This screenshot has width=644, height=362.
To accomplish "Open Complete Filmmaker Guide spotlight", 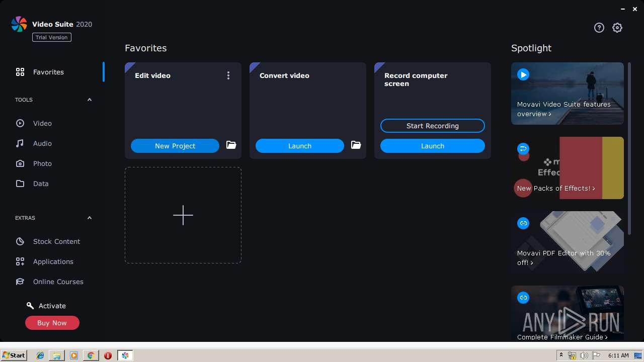I will point(568,314).
